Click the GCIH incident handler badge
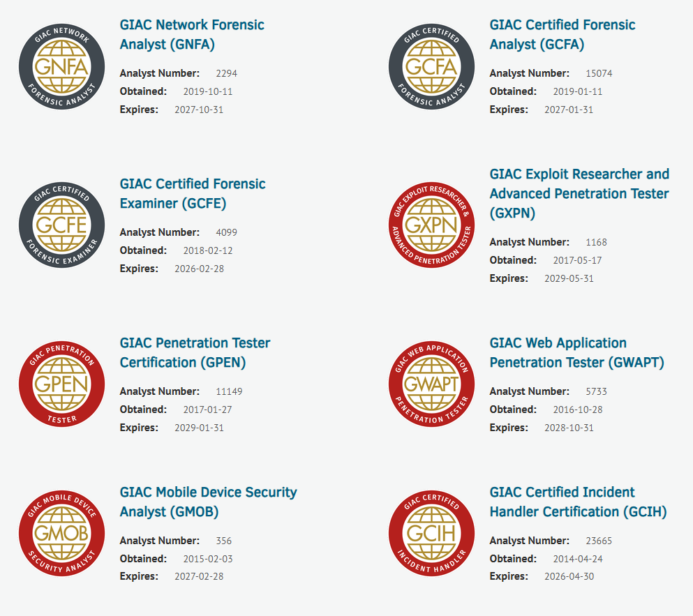Image resolution: width=693 pixels, height=616 pixels. [x=432, y=534]
